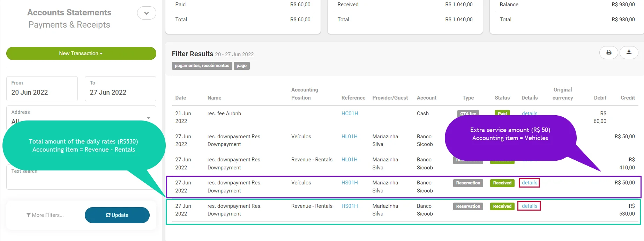The width and height of the screenshot is (644, 241).
Task: Open the Address dropdown arrow
Action: 149,118
